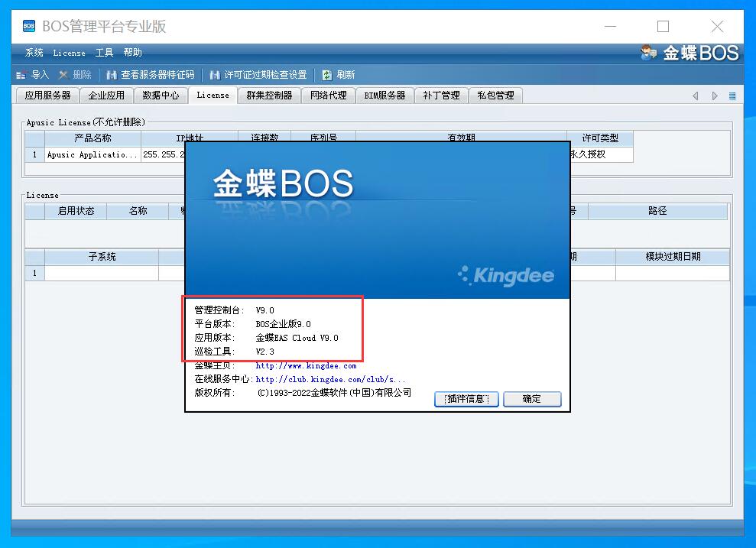Click the V2.3 巡检工具 version value

pos(264,352)
